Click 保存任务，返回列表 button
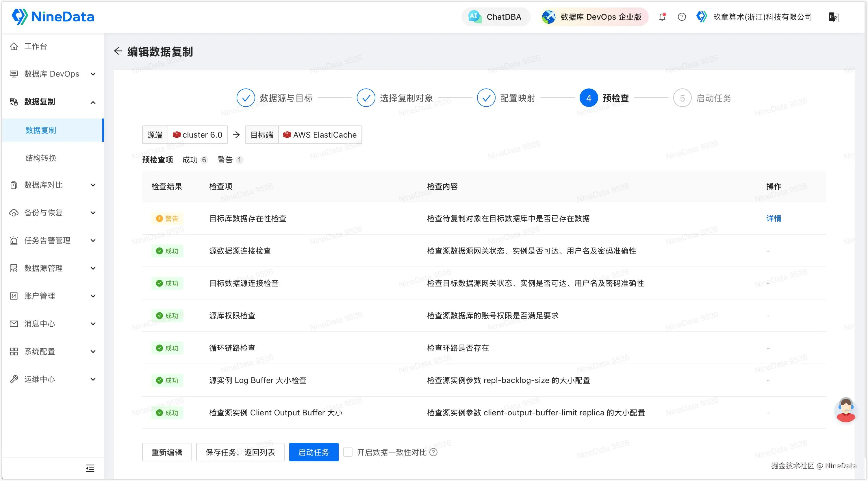Viewport: 868px width, 481px height. [240, 452]
